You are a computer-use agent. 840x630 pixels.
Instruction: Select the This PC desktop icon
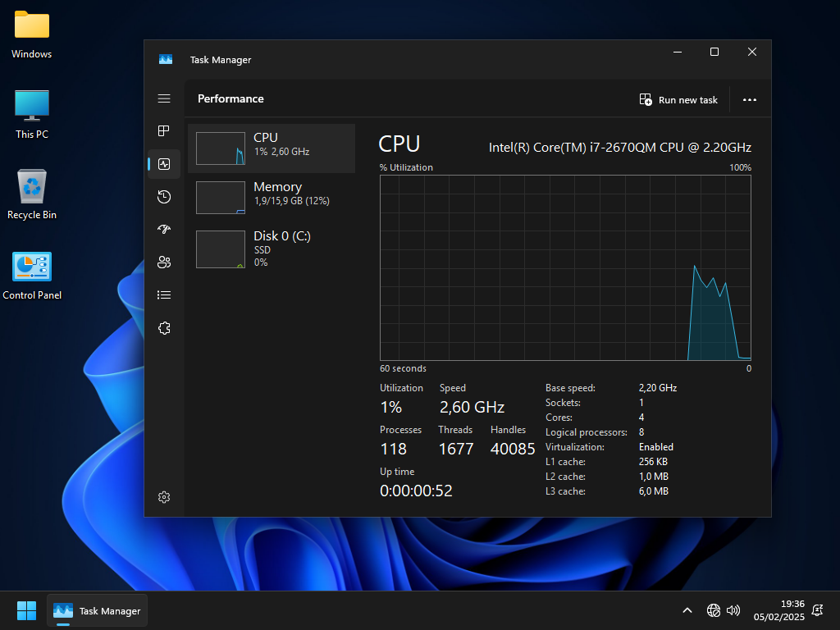pos(32,115)
